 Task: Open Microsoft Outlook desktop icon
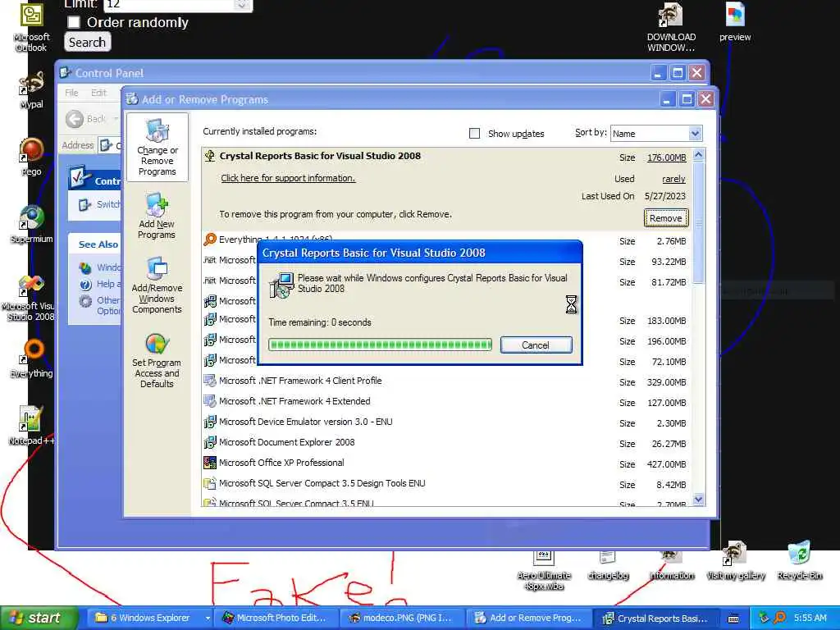(32, 15)
